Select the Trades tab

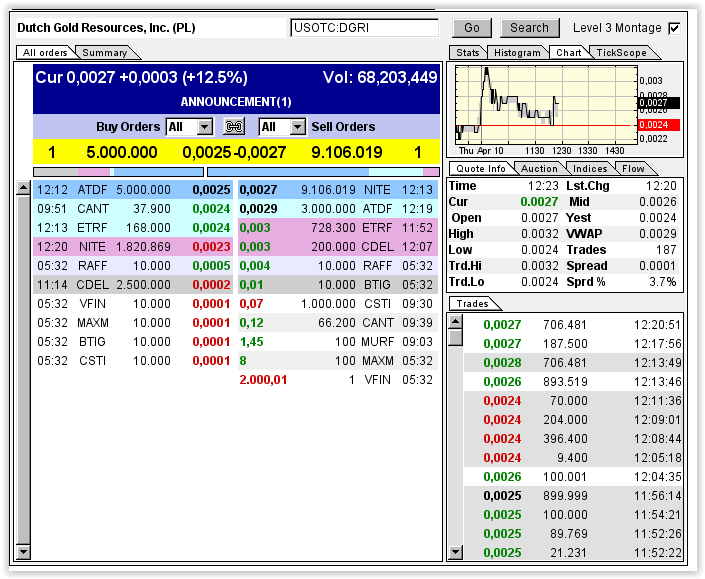[x=473, y=304]
